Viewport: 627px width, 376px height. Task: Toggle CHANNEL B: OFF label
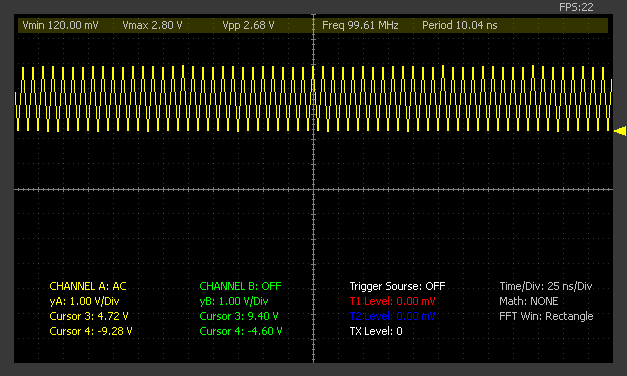coord(240,286)
